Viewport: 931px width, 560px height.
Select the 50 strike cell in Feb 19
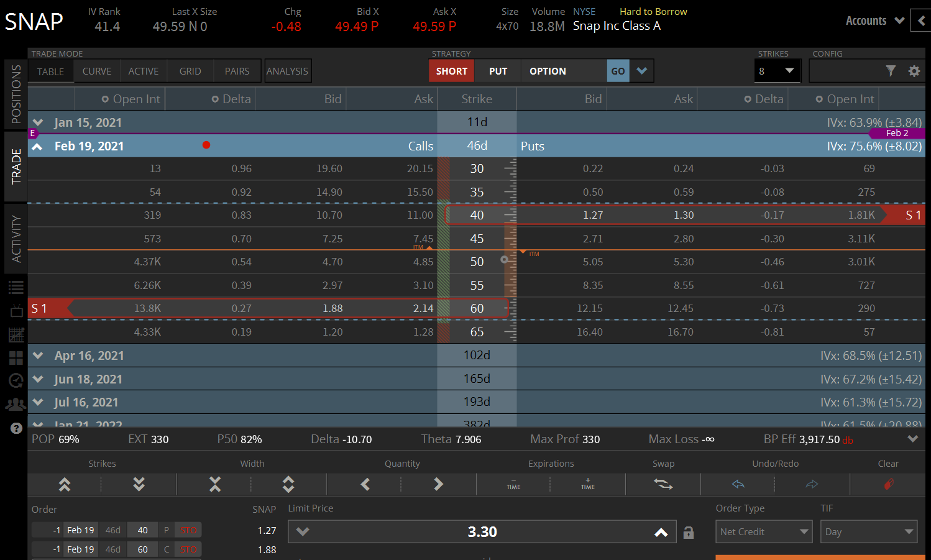point(477,262)
